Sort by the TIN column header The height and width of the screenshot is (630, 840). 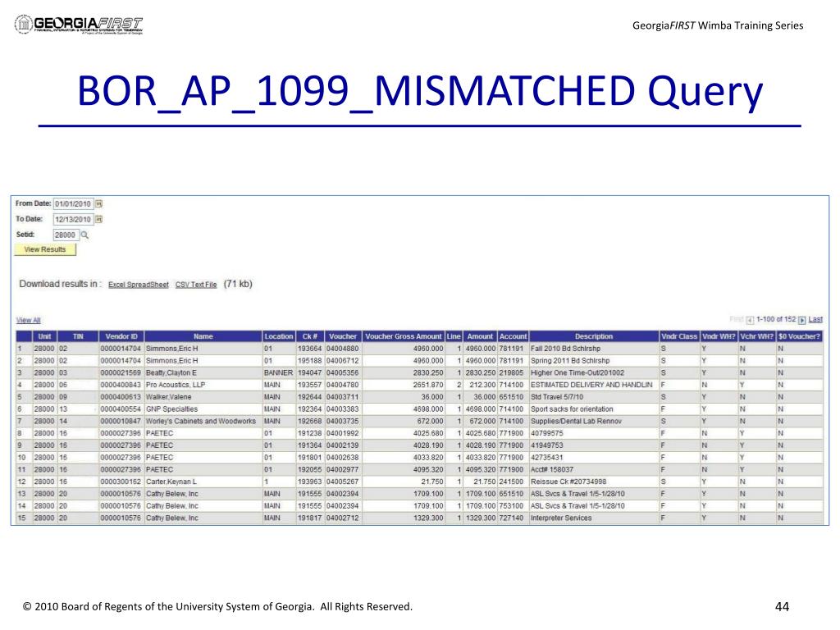78,336
